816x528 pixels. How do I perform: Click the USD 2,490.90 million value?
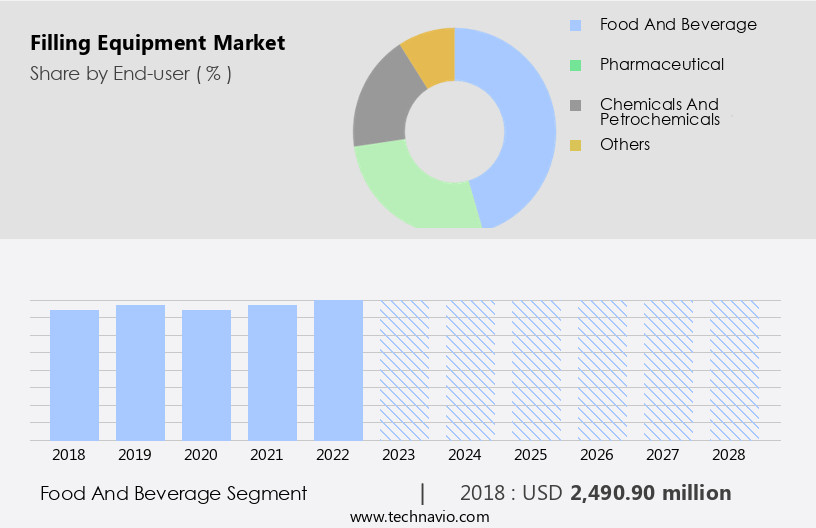coord(650,493)
